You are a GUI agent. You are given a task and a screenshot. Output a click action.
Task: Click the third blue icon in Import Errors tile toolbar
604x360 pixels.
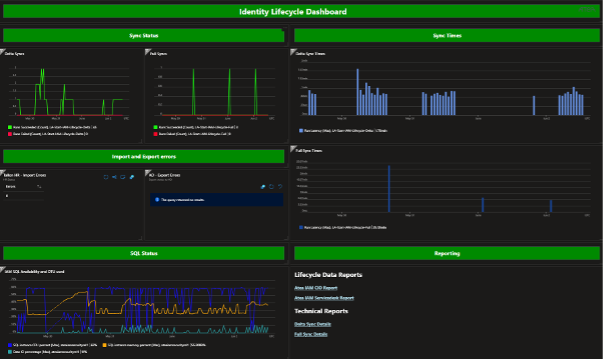(123, 177)
